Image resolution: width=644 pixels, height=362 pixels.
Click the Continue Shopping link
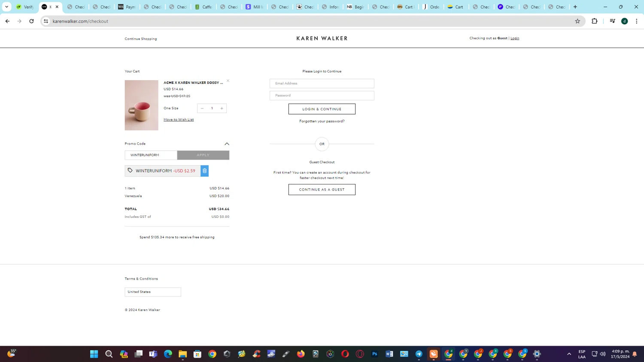click(x=141, y=39)
